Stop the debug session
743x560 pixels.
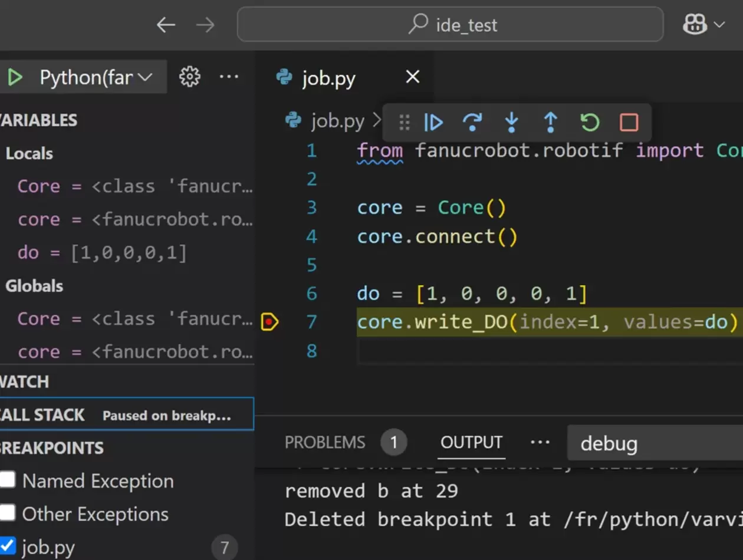tap(629, 122)
